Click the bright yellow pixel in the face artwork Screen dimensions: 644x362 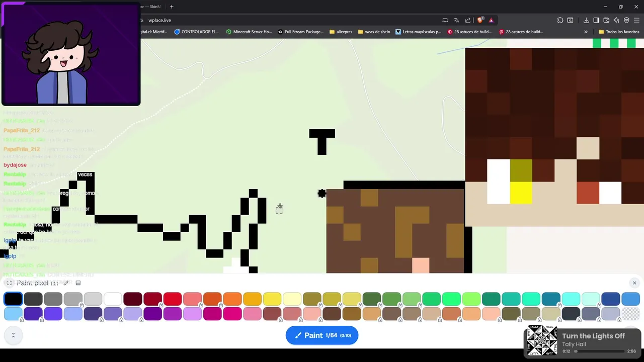(x=521, y=193)
